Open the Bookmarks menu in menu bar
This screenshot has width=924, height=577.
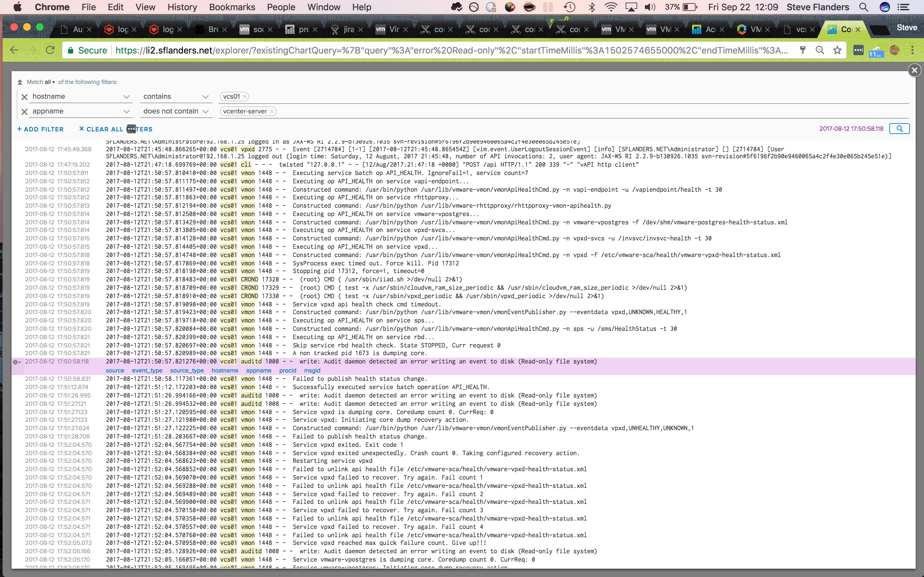pos(232,7)
